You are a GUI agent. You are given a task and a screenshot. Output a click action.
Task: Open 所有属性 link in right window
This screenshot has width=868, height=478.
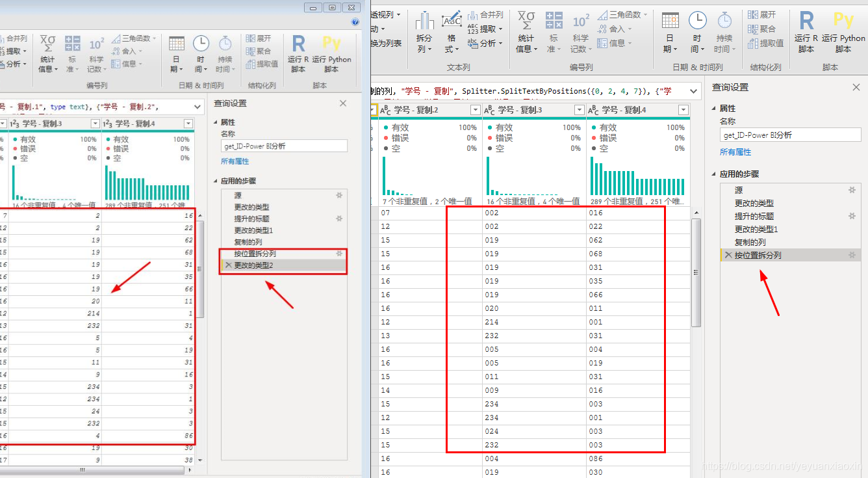tap(735, 152)
